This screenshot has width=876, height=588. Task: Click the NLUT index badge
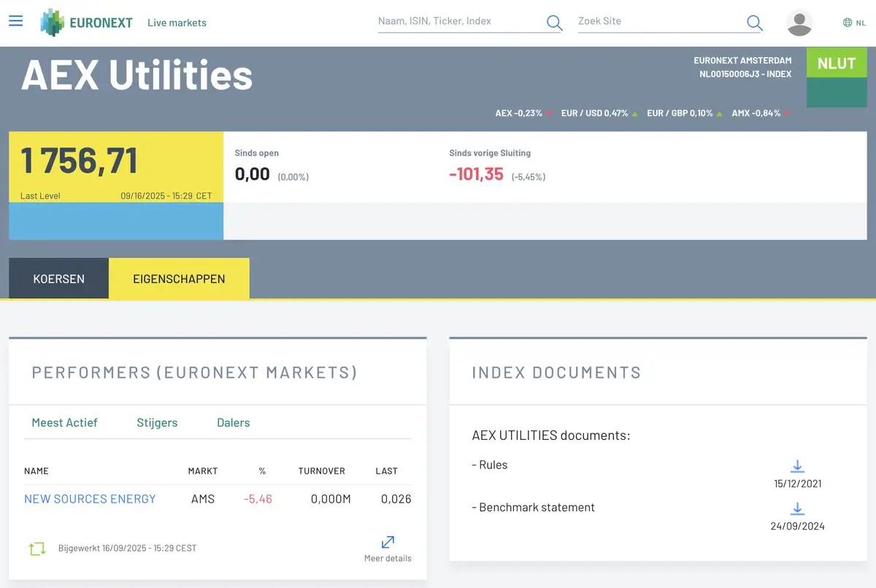pyautogui.click(x=837, y=63)
